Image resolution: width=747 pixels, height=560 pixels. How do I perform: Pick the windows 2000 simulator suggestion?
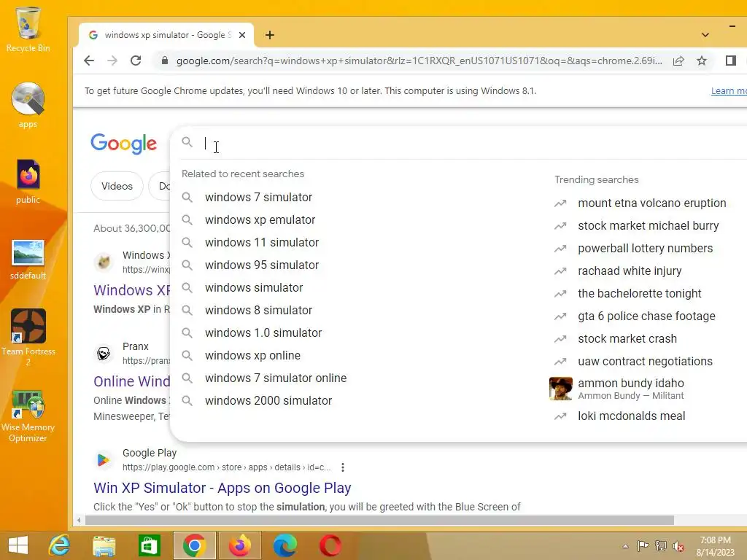click(268, 401)
